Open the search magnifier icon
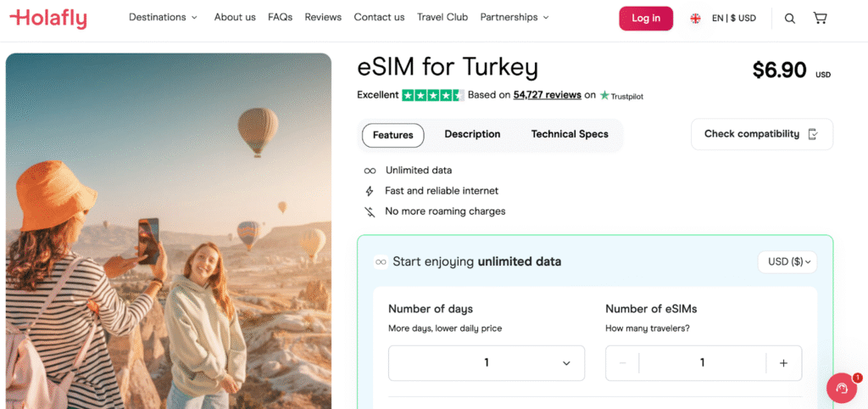Image resolution: width=868 pixels, height=409 pixels. click(790, 18)
